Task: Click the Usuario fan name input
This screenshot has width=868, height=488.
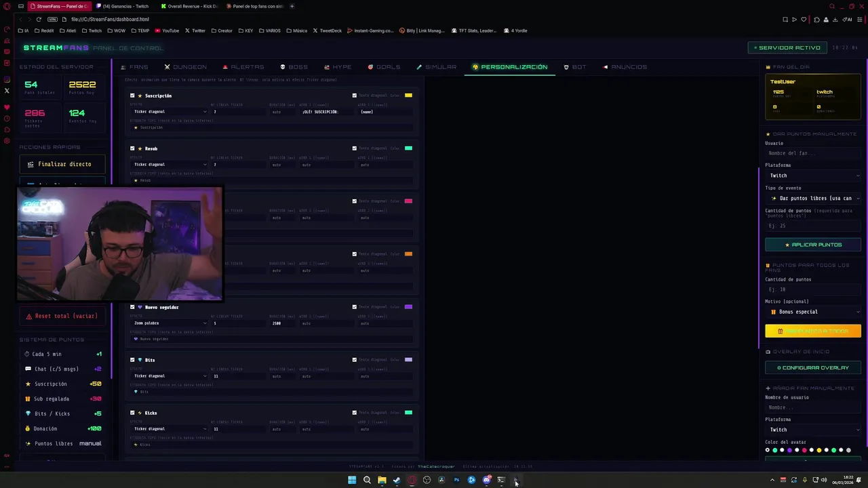Action: point(813,153)
